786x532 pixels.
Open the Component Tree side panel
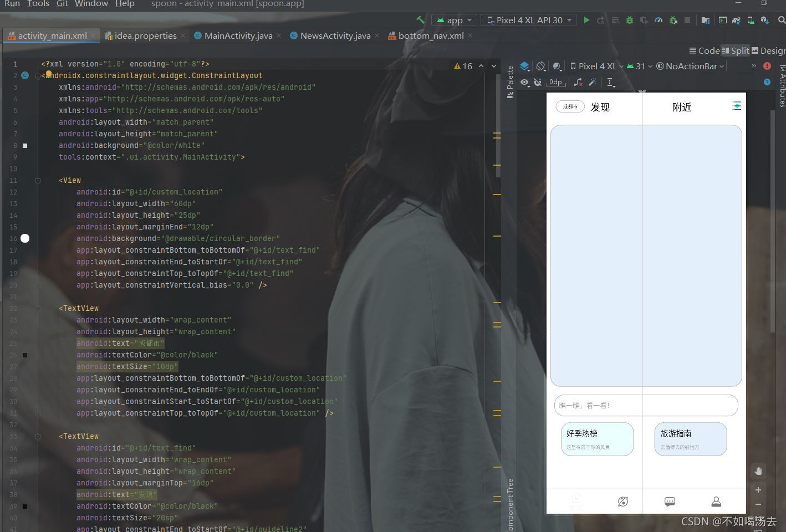click(x=510, y=504)
